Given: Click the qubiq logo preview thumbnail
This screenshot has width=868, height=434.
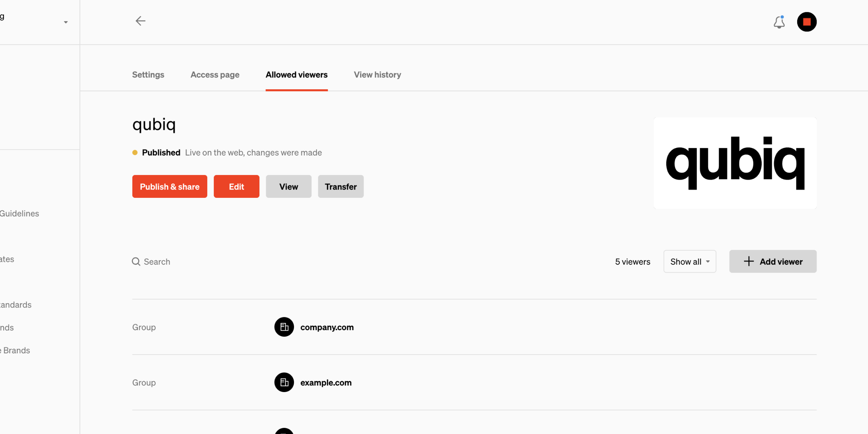Looking at the screenshot, I should (x=735, y=163).
